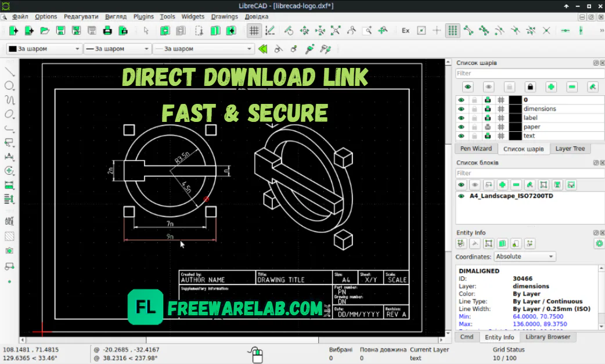Screen dimensions: 605x364
Task: Toggle Free Snap icon
Action: (x=422, y=30)
